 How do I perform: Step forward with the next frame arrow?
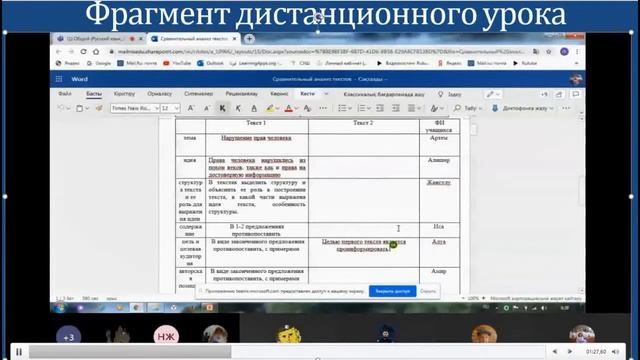(570, 351)
